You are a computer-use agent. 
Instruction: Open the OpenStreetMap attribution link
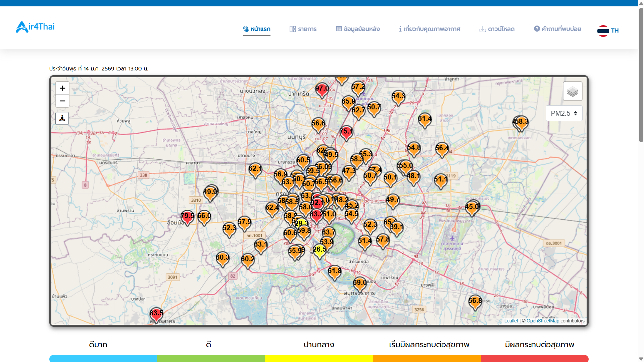coord(543,321)
